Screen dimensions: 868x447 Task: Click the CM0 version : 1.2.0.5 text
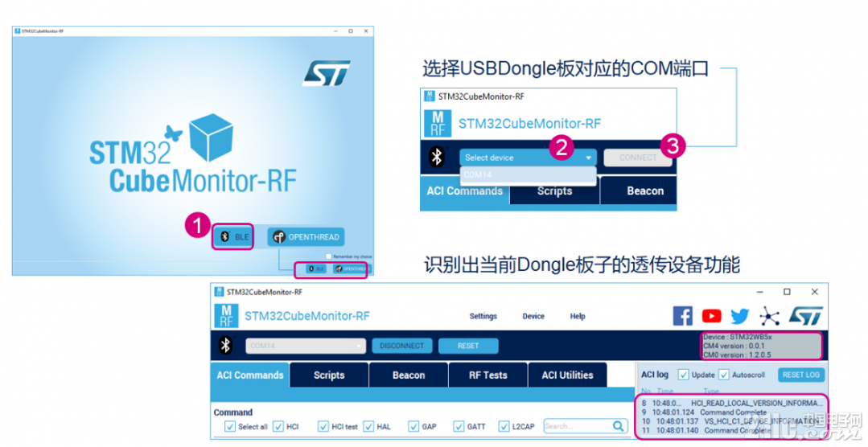(x=737, y=355)
